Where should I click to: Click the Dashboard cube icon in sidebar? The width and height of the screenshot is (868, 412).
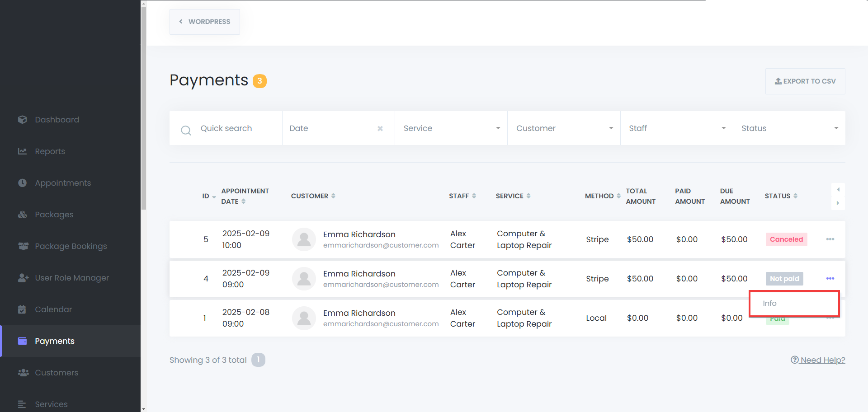tap(23, 120)
